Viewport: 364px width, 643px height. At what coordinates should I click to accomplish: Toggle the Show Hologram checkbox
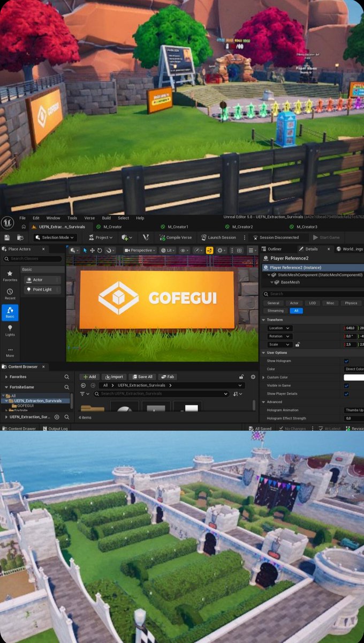pyautogui.click(x=346, y=361)
